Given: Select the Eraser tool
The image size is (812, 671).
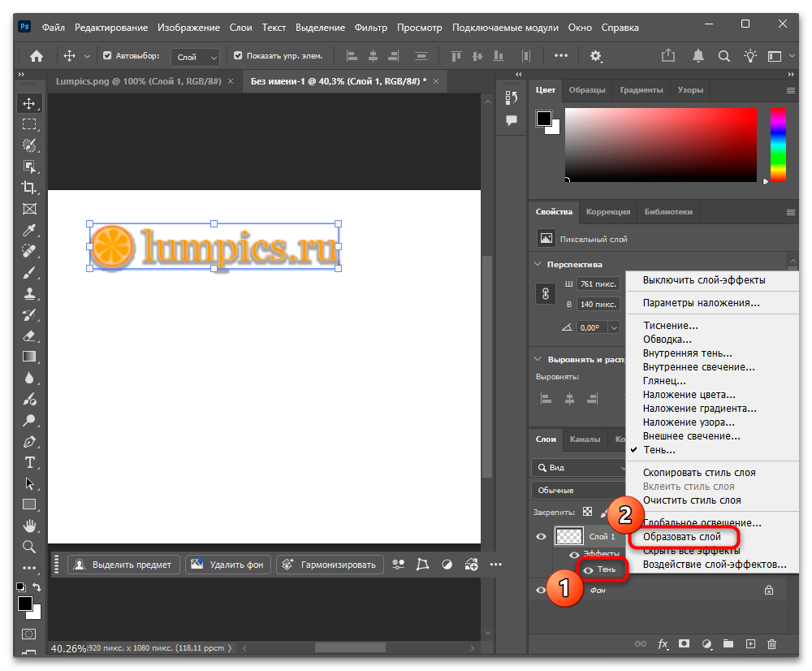Looking at the screenshot, I should tap(29, 335).
